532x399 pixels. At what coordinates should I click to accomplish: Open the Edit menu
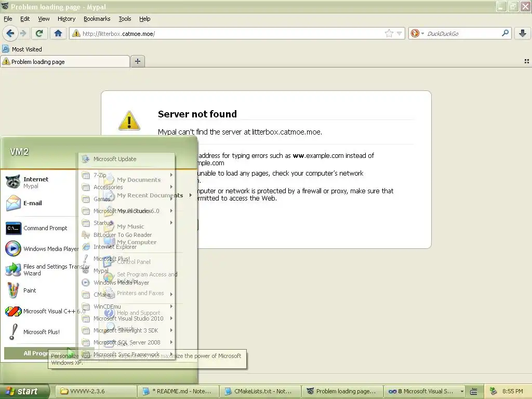[25, 19]
